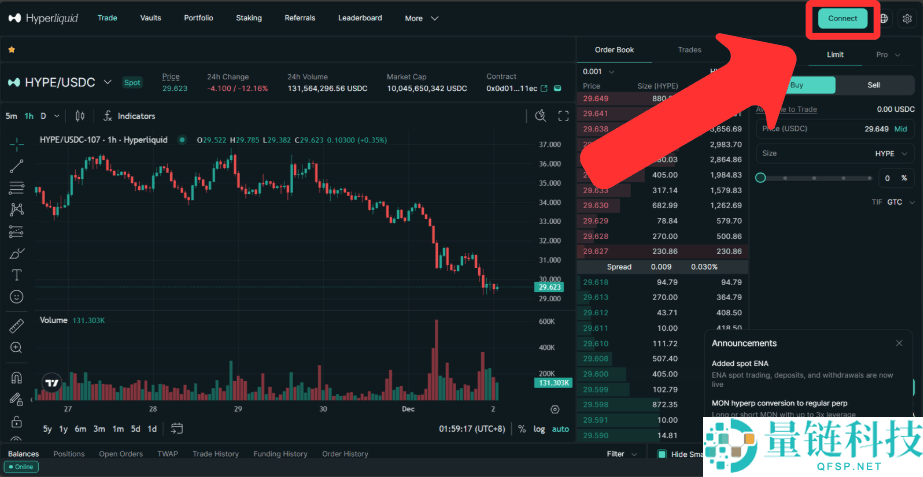Image resolution: width=923 pixels, height=477 pixels.
Task: Select the crosshair cursor tool
Action: (x=16, y=144)
